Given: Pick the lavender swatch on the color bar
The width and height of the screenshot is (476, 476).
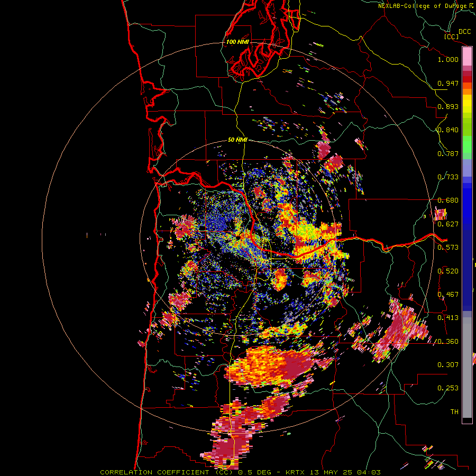Looking at the screenshot, I should click(467, 168).
